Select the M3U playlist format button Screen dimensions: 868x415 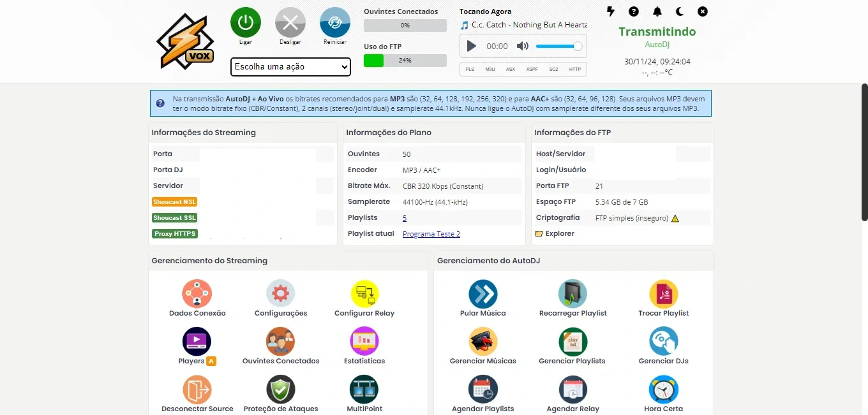coord(490,69)
